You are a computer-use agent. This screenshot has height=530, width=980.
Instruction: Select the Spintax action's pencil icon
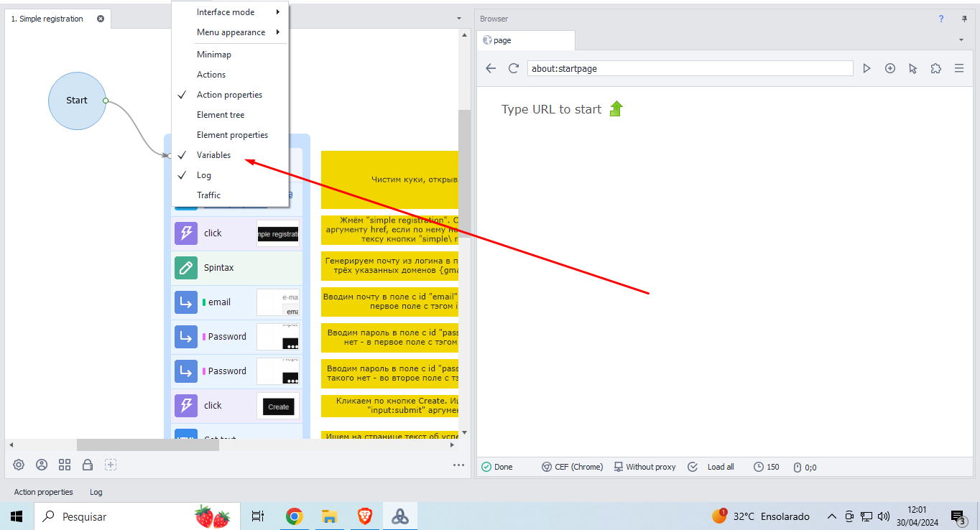click(x=186, y=268)
